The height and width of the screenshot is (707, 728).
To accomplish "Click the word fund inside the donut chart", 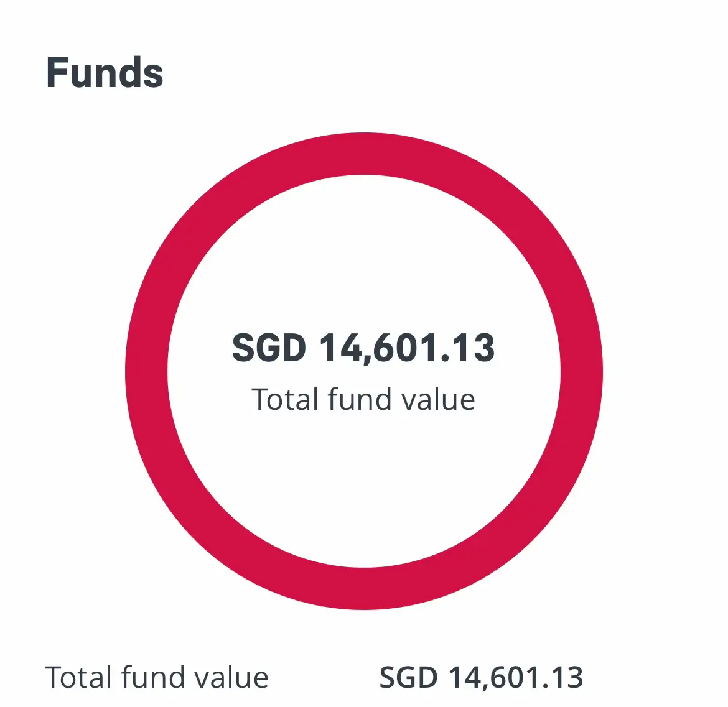I will click(360, 399).
